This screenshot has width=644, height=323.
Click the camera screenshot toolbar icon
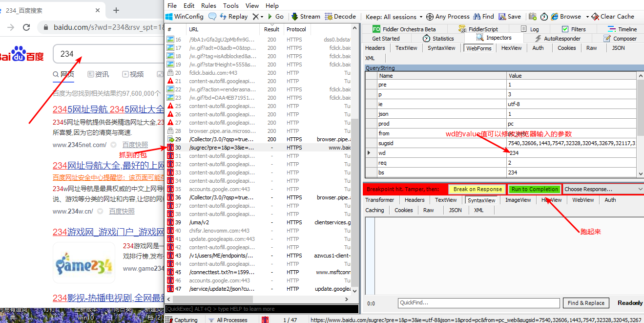(533, 17)
